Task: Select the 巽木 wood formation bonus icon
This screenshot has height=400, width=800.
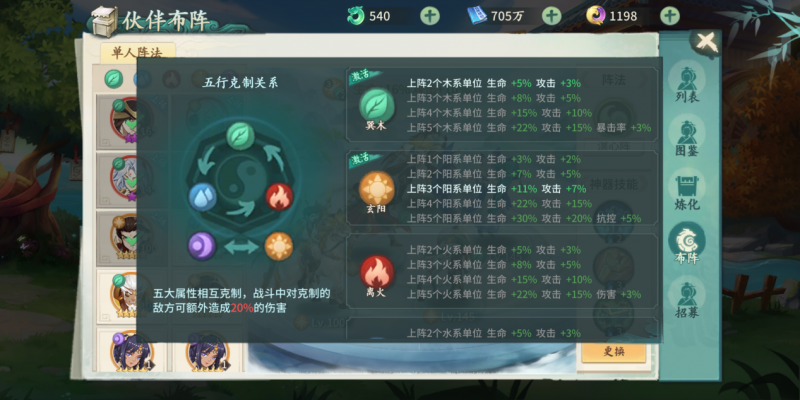Action: pyautogui.click(x=377, y=105)
